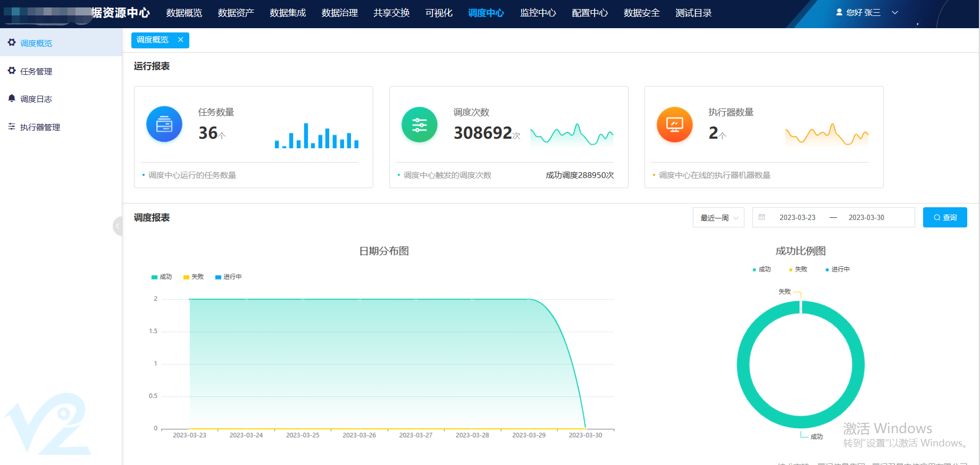Click the 日期分布图 chart title
Image resolution: width=980 pixels, height=465 pixels.
(384, 251)
